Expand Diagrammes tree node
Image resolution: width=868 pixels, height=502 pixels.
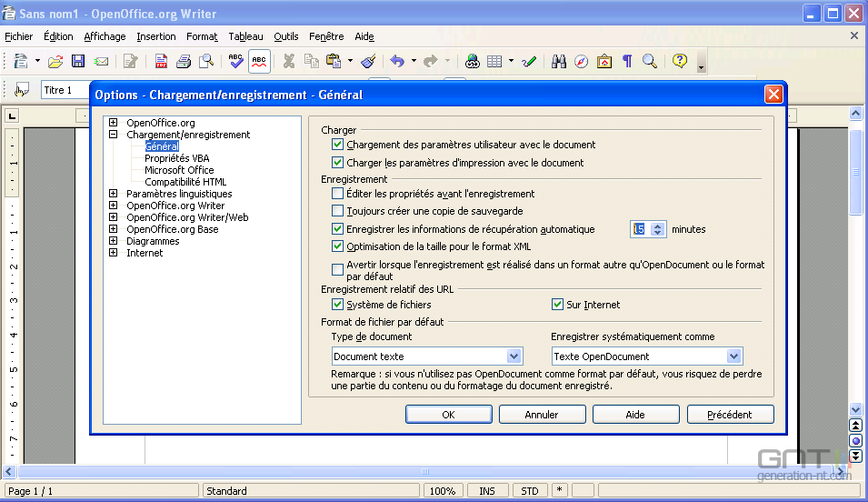pos(114,240)
